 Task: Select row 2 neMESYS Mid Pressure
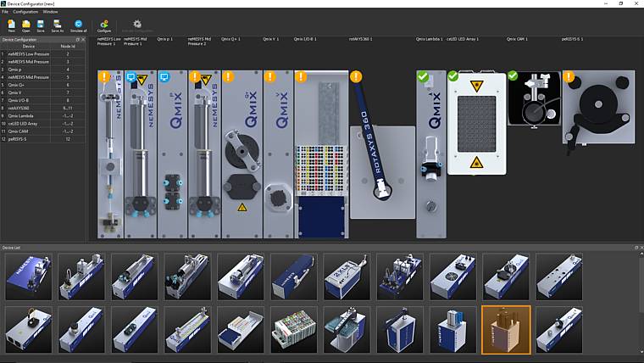(x=42, y=62)
